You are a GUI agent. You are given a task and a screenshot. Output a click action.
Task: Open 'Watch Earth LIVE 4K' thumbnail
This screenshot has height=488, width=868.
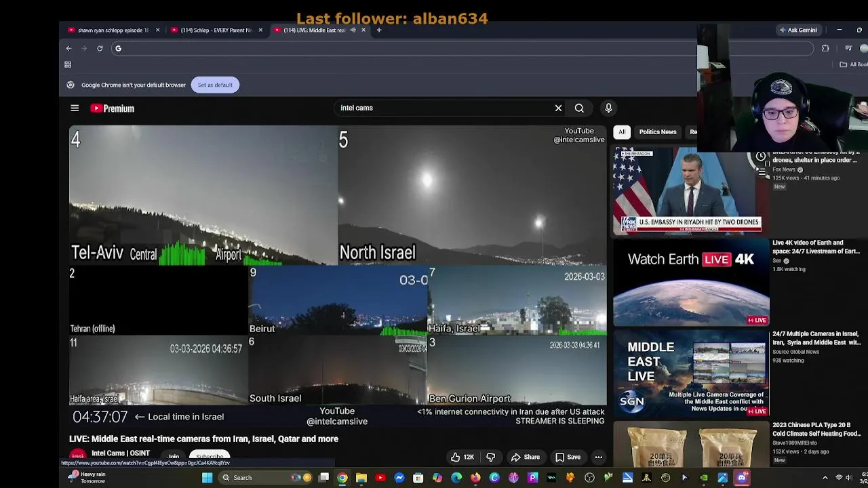click(x=691, y=283)
